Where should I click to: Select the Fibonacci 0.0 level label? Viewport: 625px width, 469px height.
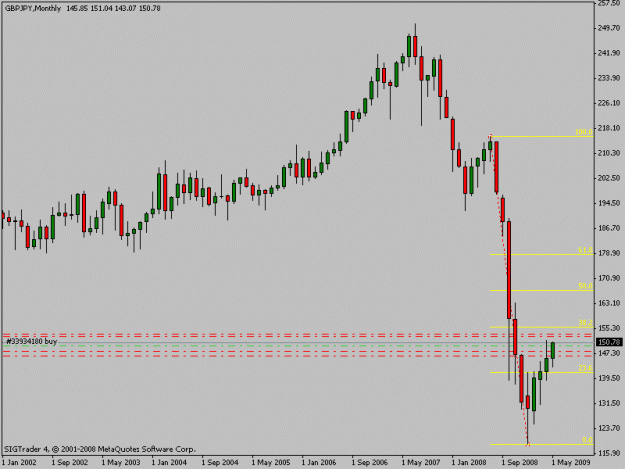coord(587,440)
